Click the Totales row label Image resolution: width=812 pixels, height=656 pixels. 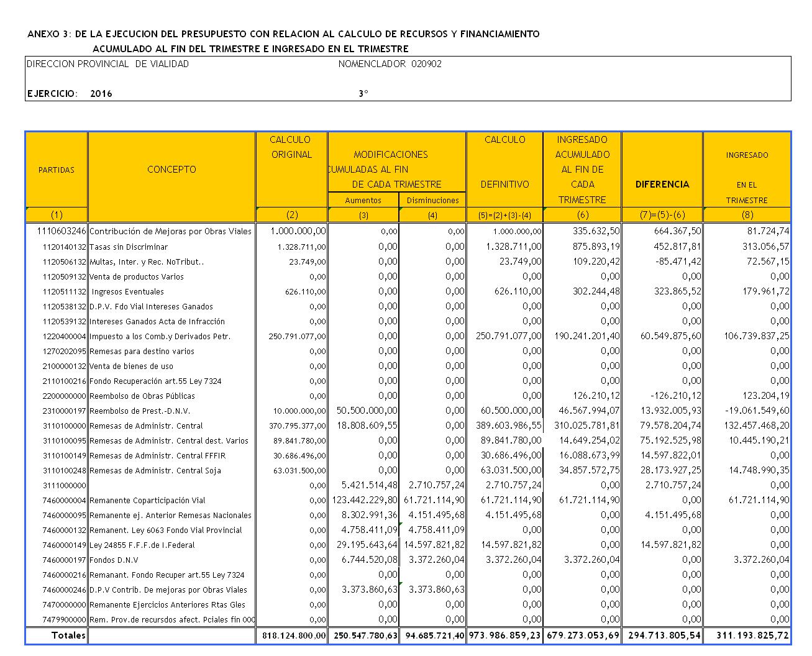point(69,635)
